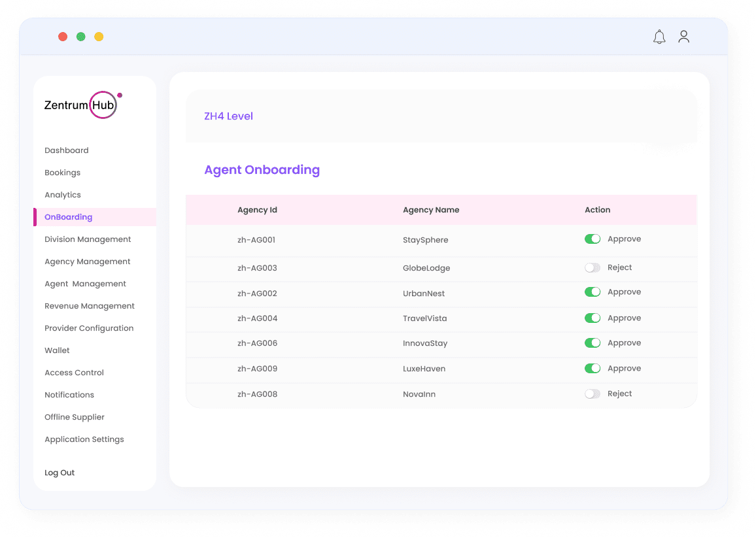
Task: Turn on the NovaInn toggle
Action: click(x=592, y=394)
